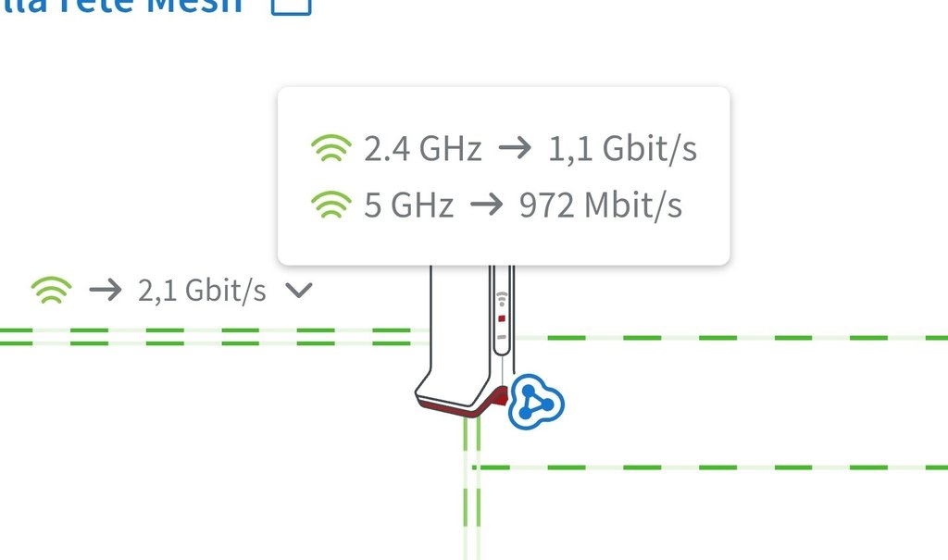This screenshot has height=560, width=948.
Task: Click the 2.4 GHz Wi-Fi signal icon
Action: click(331, 148)
